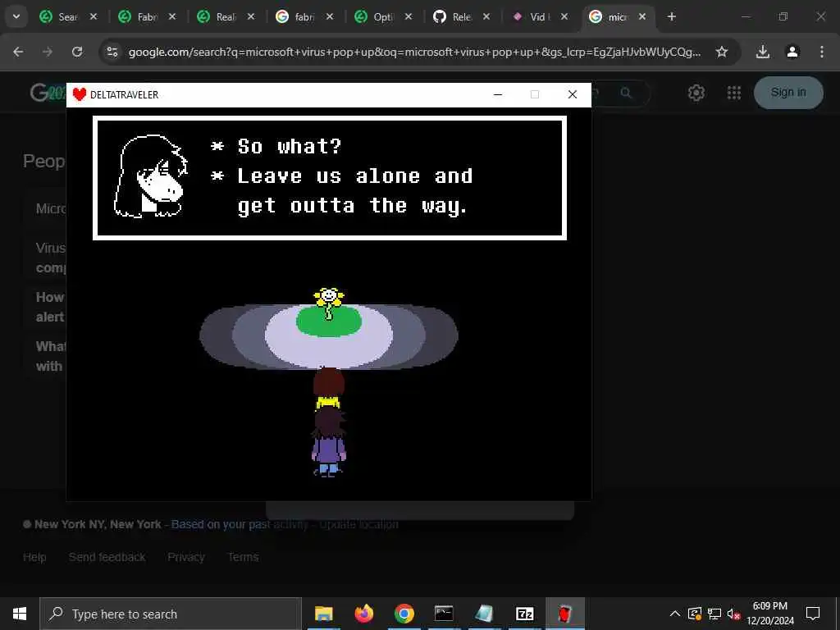This screenshot has height=630, width=840.
Task: Click the Google Sign in button
Action: (x=788, y=92)
